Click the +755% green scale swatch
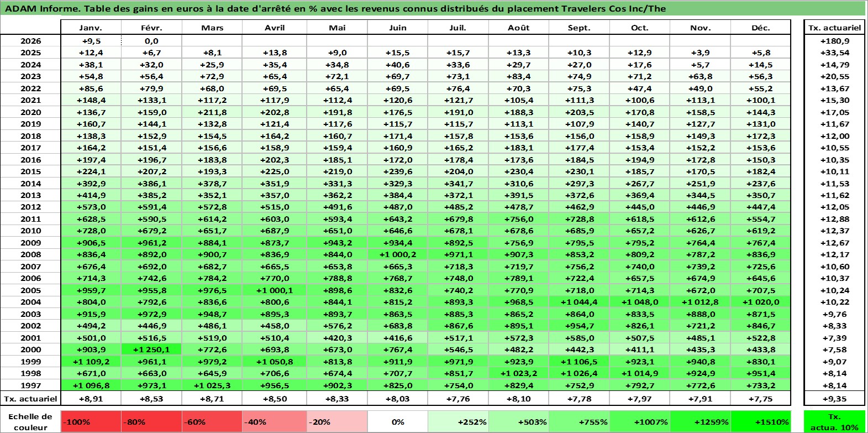868x433 pixels. click(x=579, y=421)
